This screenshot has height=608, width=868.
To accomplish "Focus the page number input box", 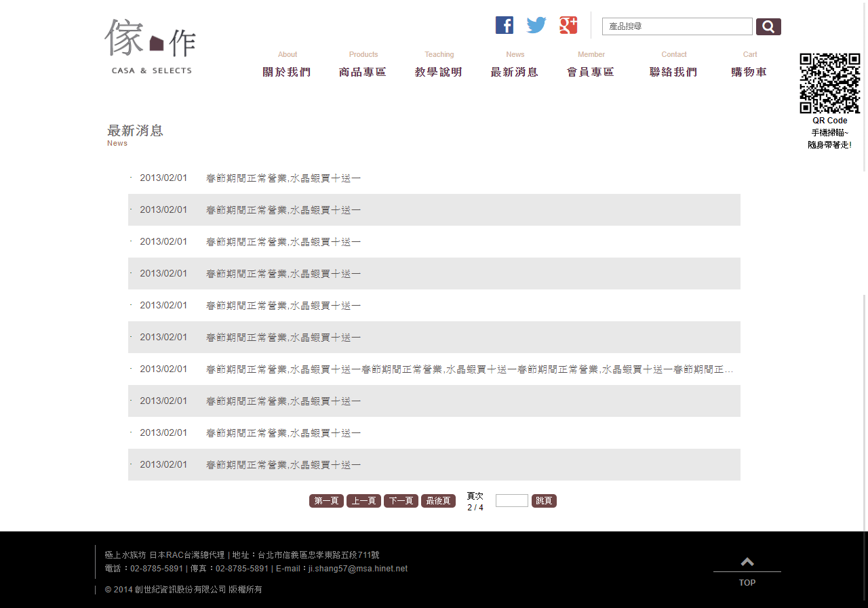I will pos(512,501).
